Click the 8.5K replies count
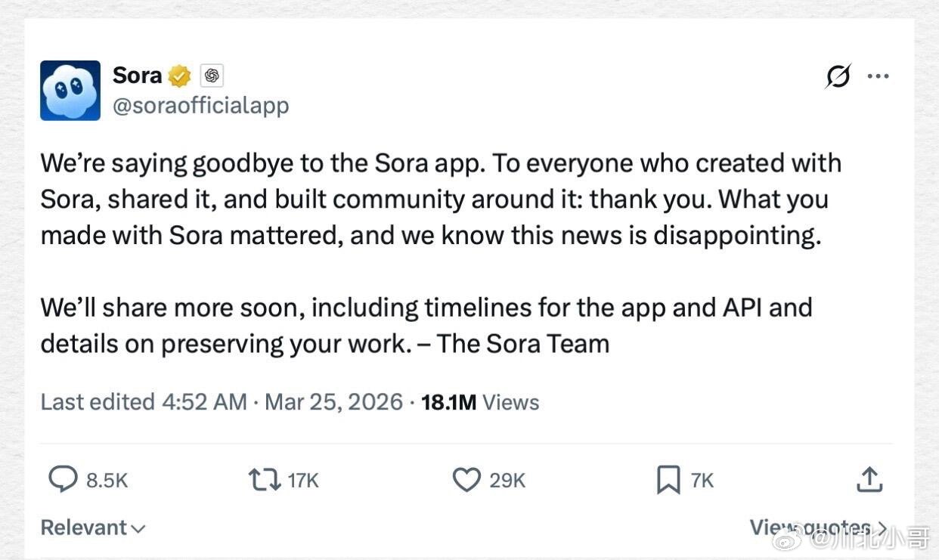The height and width of the screenshot is (560, 939). 104,480
